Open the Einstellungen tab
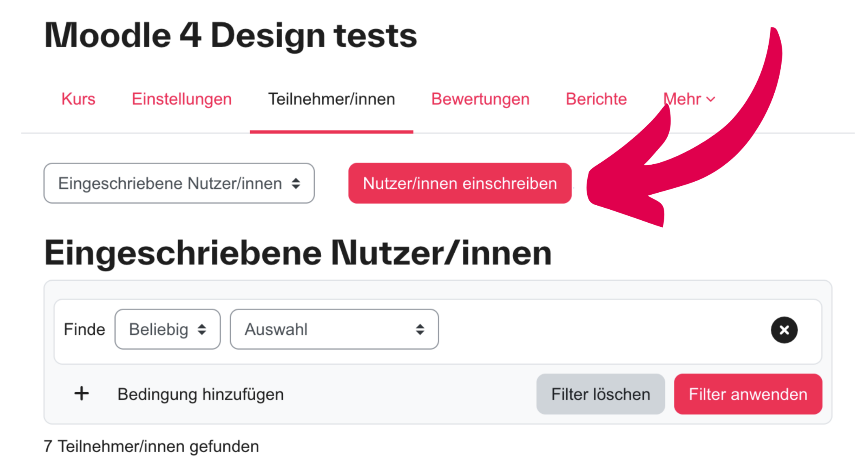 pyautogui.click(x=181, y=99)
